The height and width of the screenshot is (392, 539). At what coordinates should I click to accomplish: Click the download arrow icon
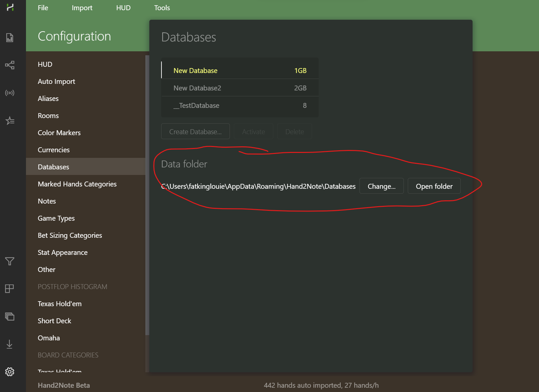tap(10, 344)
